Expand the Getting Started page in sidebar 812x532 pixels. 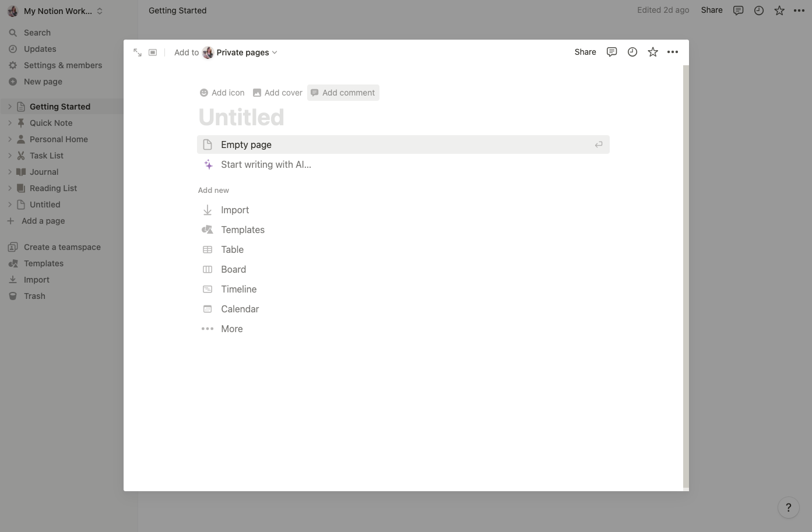(10, 107)
